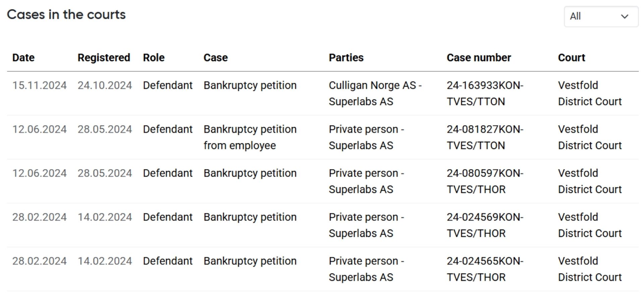
Task: Select case number 24-081827KON-TVES/TTON
Action: [485, 137]
